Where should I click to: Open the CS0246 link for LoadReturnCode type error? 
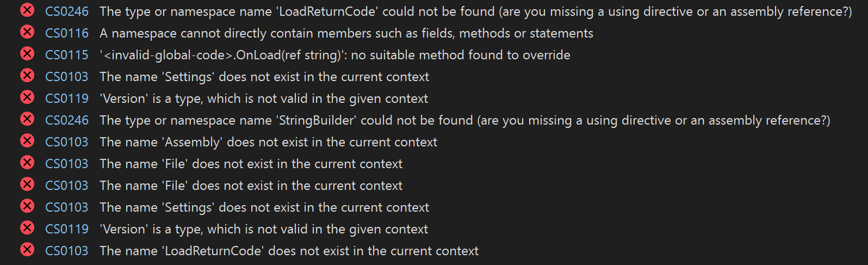(x=67, y=11)
